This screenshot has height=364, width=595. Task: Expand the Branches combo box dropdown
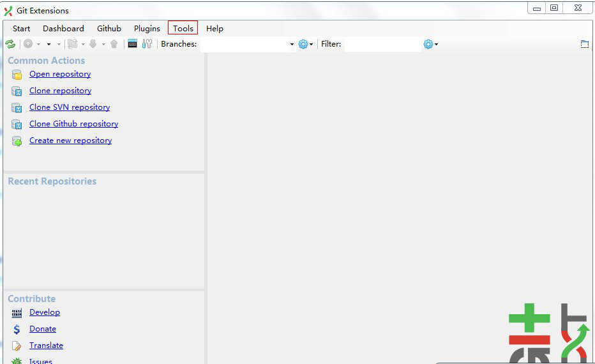pyautogui.click(x=292, y=45)
